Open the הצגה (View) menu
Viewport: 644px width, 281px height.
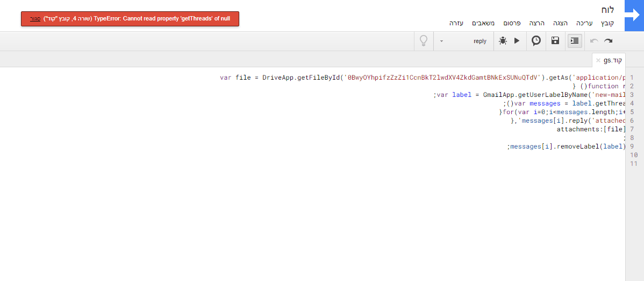[560, 23]
